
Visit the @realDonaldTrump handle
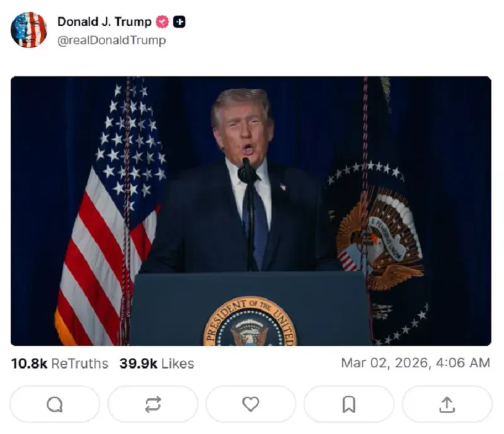[x=112, y=40]
